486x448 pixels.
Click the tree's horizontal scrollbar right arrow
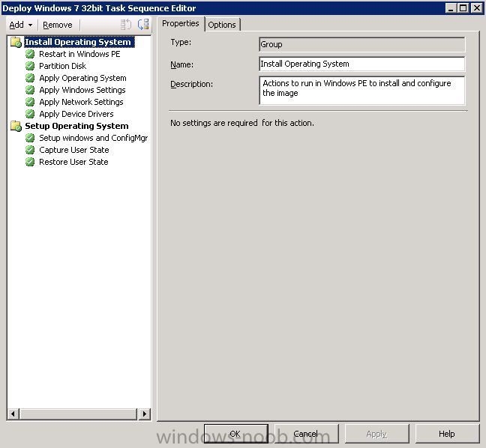pos(145,414)
